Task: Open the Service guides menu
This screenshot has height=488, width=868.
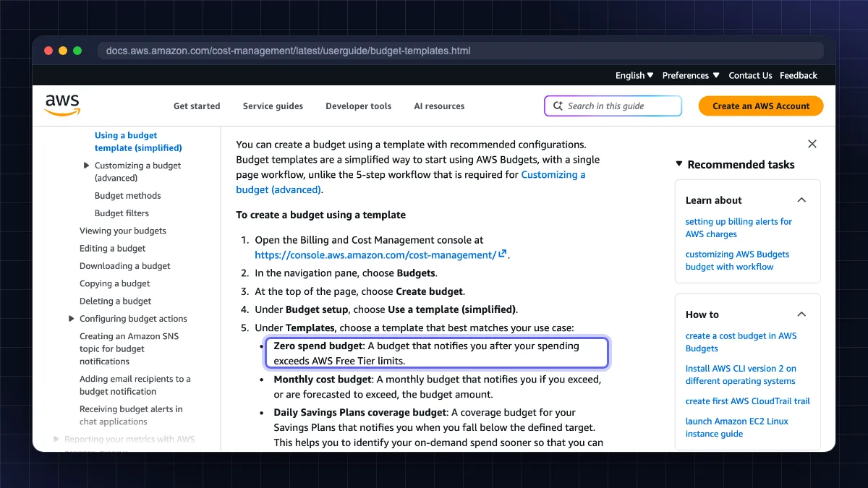Action: click(x=273, y=106)
